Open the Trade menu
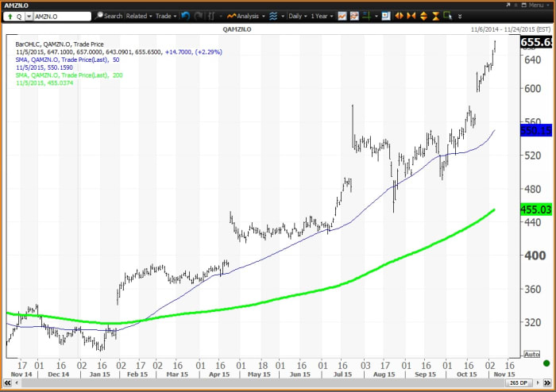This screenshot has width=556, height=392. 166,16
